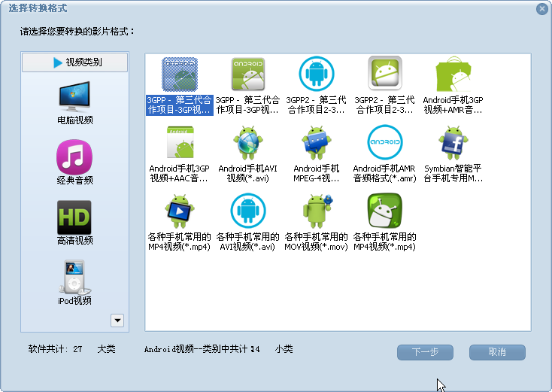Click 下一步 next step button
This screenshot has width=552, height=392.
point(425,352)
